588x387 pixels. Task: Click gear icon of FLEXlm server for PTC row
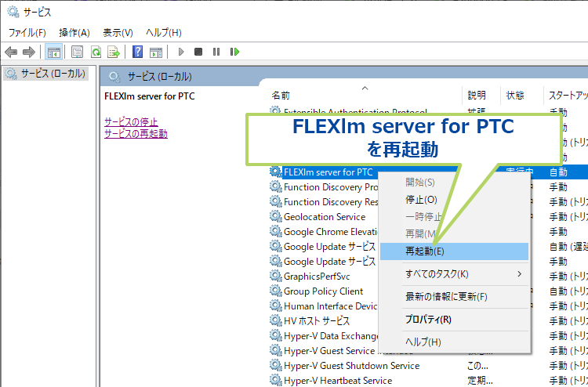coord(276,172)
